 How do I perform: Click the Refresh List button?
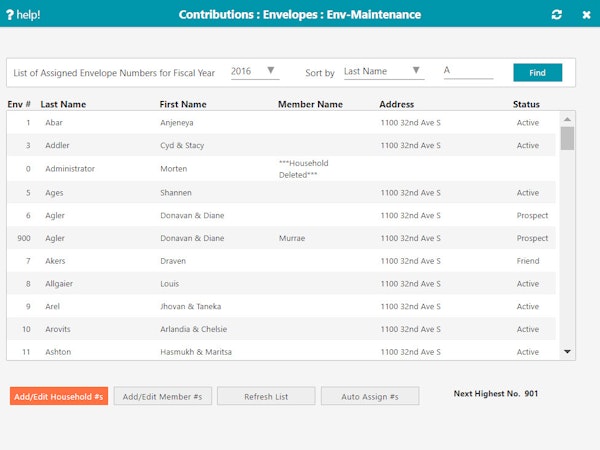pos(266,396)
